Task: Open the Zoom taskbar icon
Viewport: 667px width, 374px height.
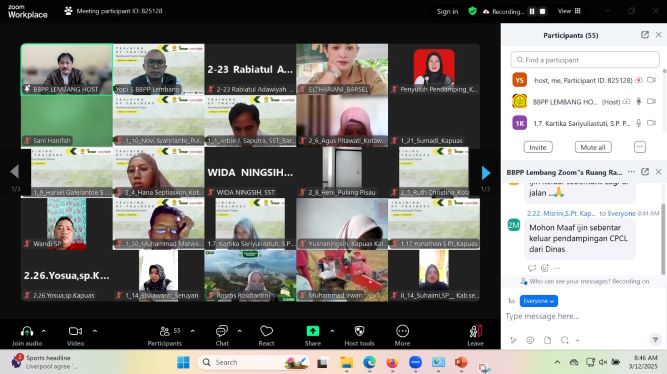Action: click(415, 363)
